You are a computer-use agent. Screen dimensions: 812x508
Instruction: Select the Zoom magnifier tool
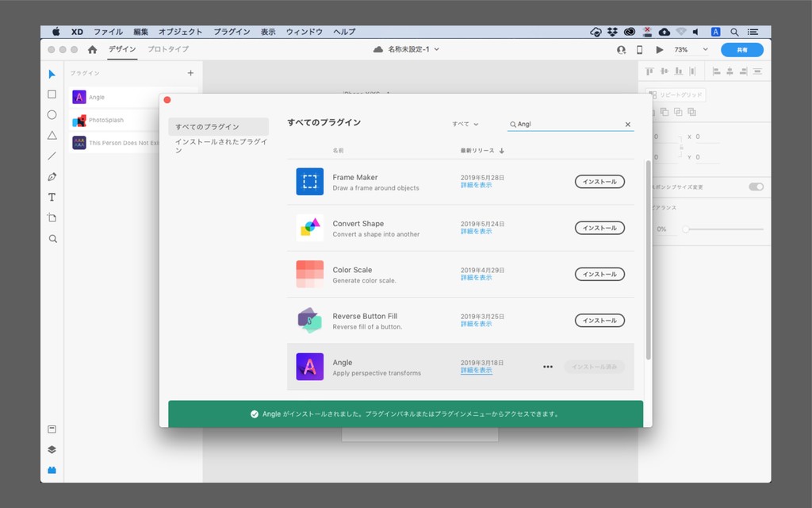[x=52, y=238]
